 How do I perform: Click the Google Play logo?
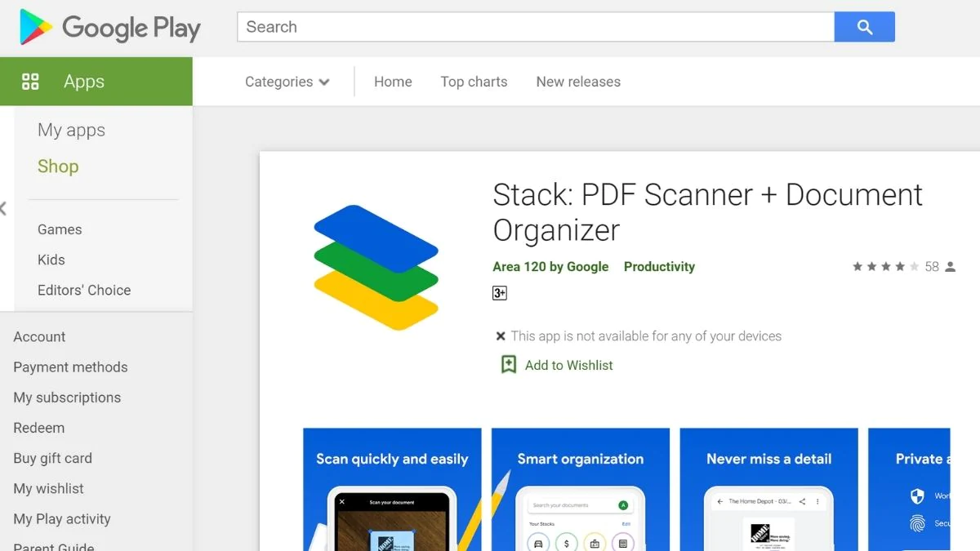[110, 28]
